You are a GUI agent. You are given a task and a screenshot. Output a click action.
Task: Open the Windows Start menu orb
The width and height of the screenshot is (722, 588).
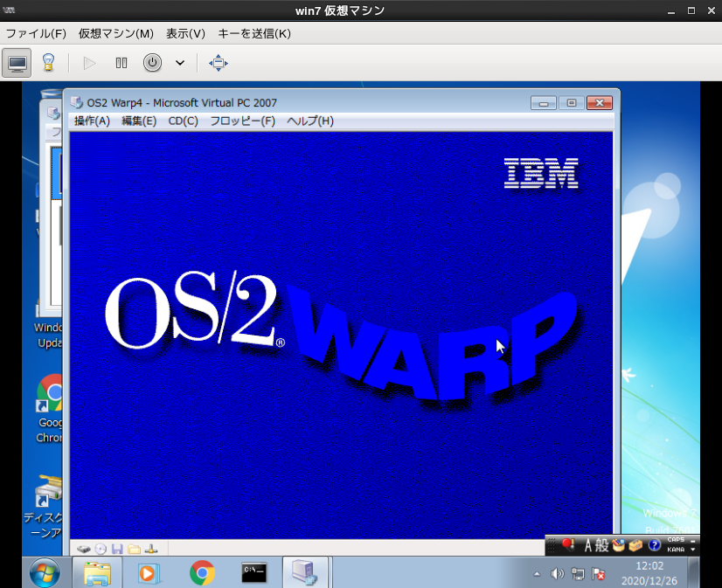tap(45, 573)
